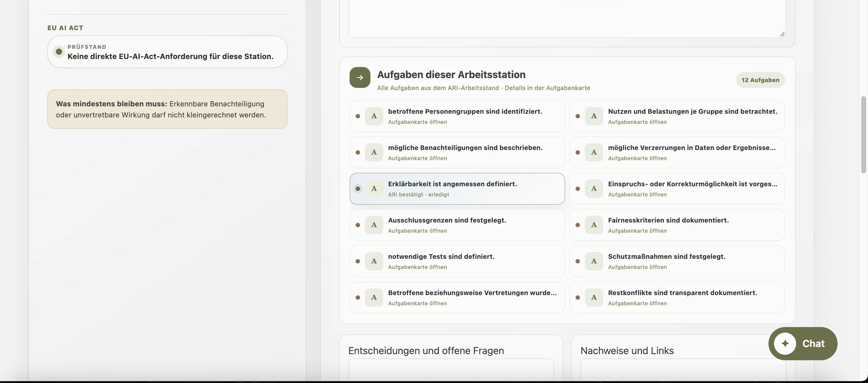Click the A badge on 'mögliche Verzerrungen' card
Image resolution: width=868 pixels, height=383 pixels.
(594, 152)
